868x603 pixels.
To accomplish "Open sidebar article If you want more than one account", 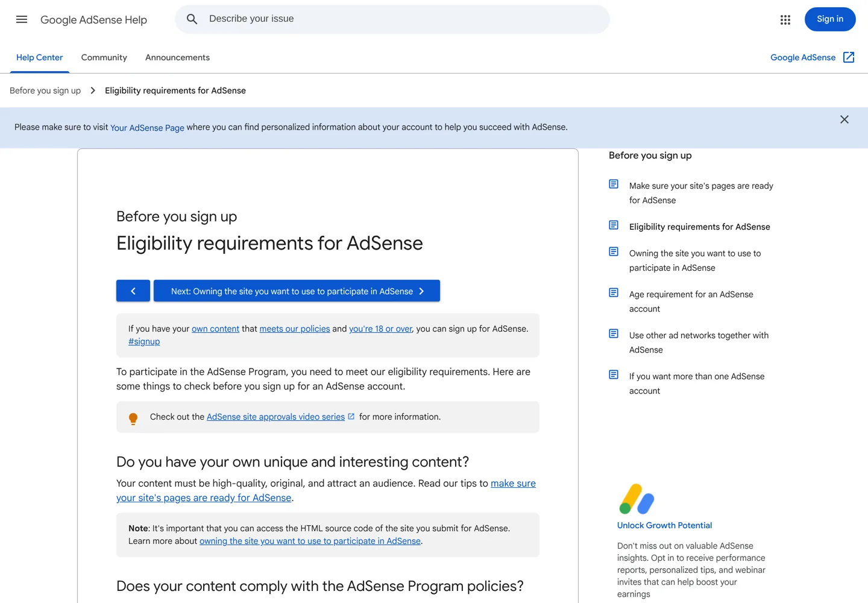I will (697, 384).
